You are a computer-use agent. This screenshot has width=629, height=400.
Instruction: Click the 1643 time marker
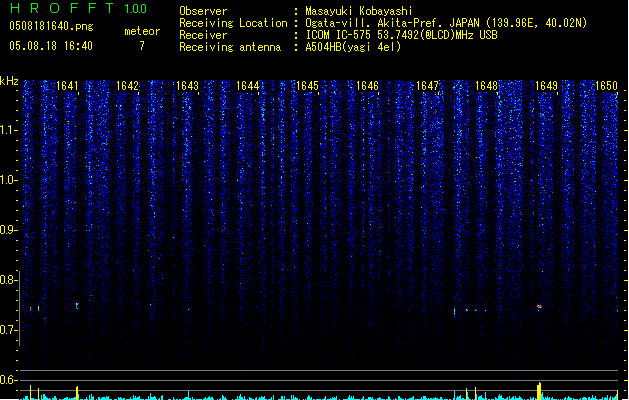point(188,86)
